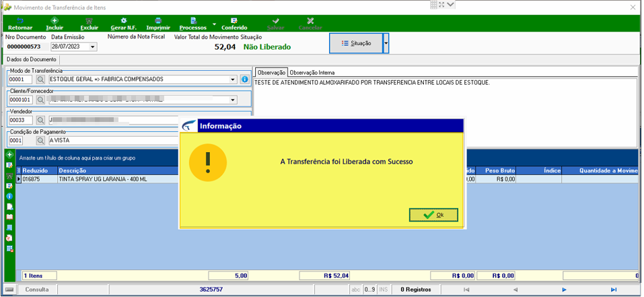
Task: Go to the first record with the navigator
Action: [466, 290]
